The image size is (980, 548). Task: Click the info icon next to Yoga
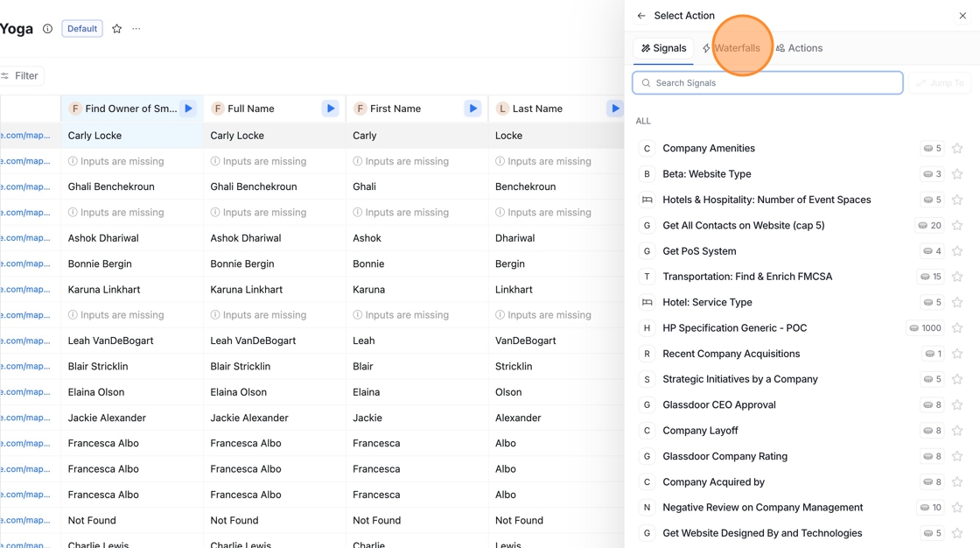pyautogui.click(x=47, y=29)
